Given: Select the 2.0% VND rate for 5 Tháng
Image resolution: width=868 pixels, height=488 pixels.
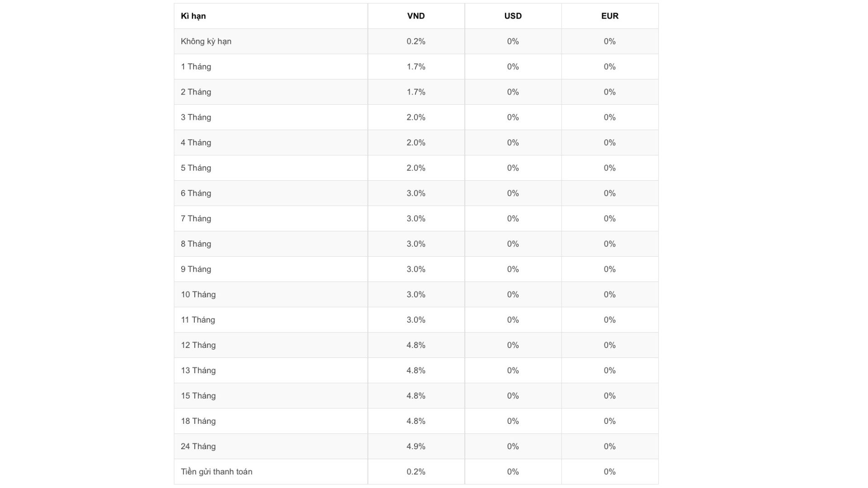Looking at the screenshot, I should [x=416, y=168].
